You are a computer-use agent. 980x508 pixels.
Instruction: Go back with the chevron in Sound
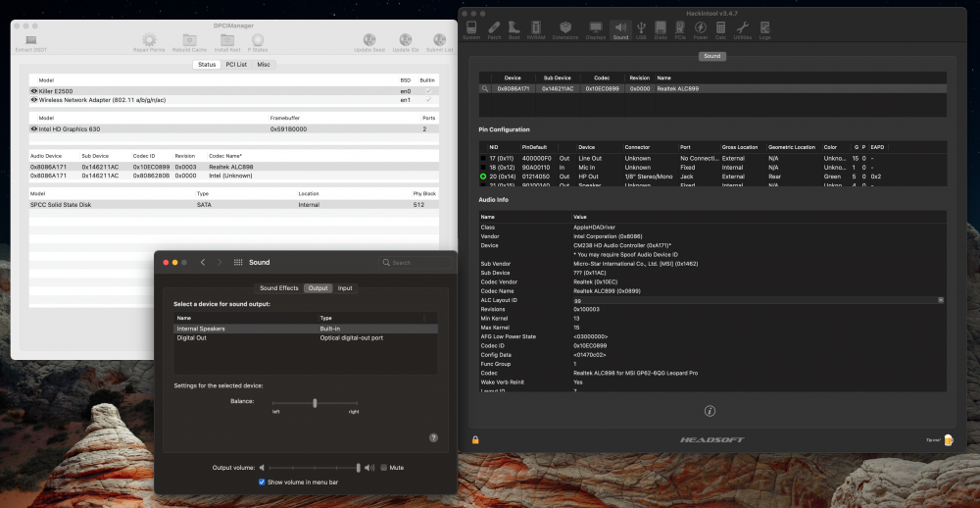coord(203,262)
